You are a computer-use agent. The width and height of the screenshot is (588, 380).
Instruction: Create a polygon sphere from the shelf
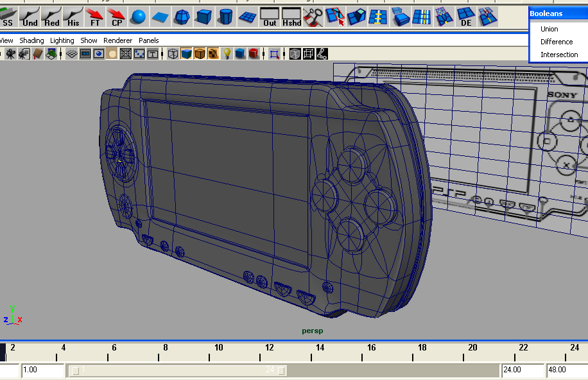[x=139, y=17]
